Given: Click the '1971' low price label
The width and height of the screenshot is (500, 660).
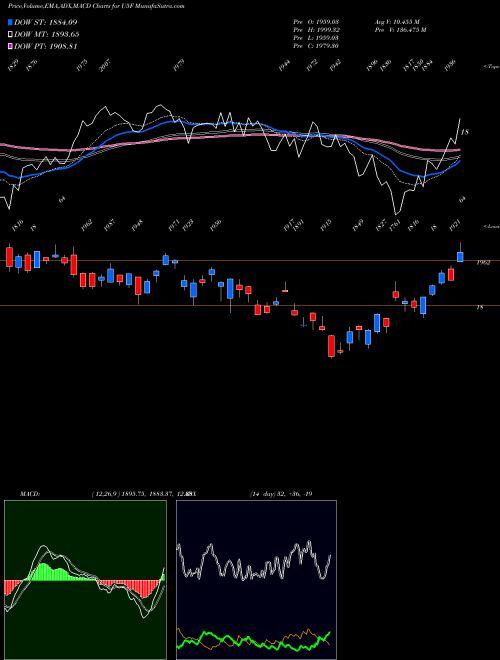Looking at the screenshot, I should tap(173, 225).
